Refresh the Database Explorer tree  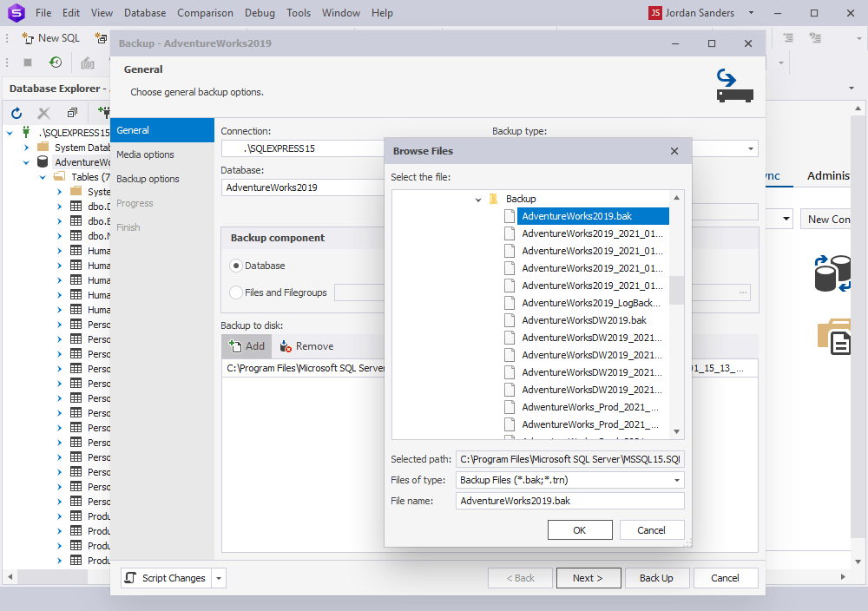coord(16,112)
